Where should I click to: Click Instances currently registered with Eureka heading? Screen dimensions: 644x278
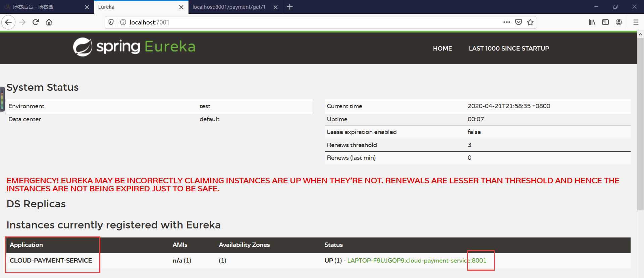pyautogui.click(x=113, y=225)
